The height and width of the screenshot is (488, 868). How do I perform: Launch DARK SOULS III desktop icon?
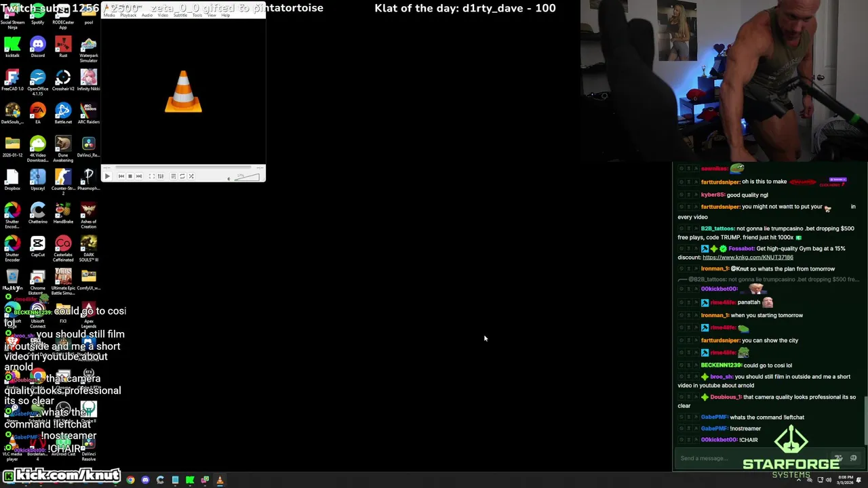click(x=88, y=248)
